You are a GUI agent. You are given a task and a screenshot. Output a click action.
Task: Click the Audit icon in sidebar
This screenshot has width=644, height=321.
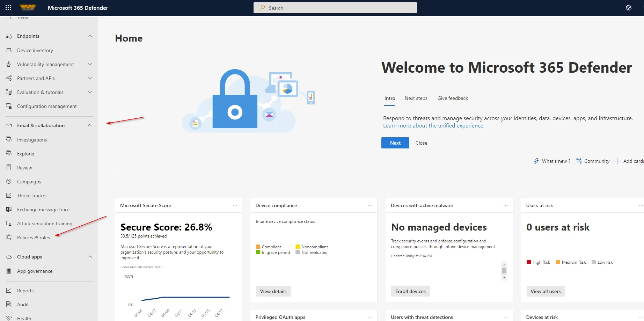9,305
